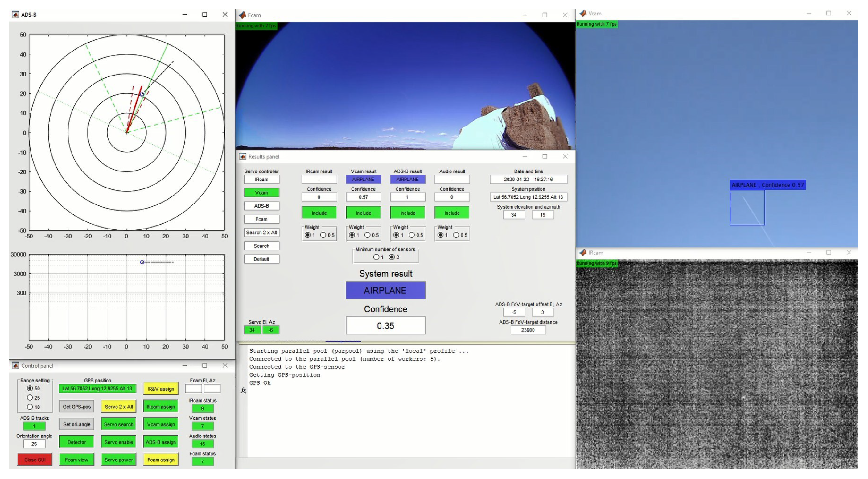Switch servo controller to ADS-B
Viewport: 868px width, 479px height.
(x=261, y=206)
